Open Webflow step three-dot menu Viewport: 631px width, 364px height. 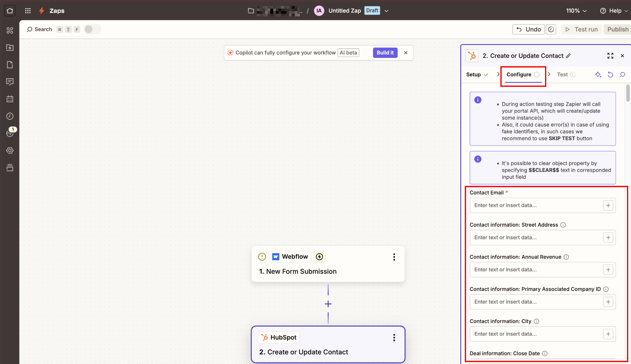point(394,257)
